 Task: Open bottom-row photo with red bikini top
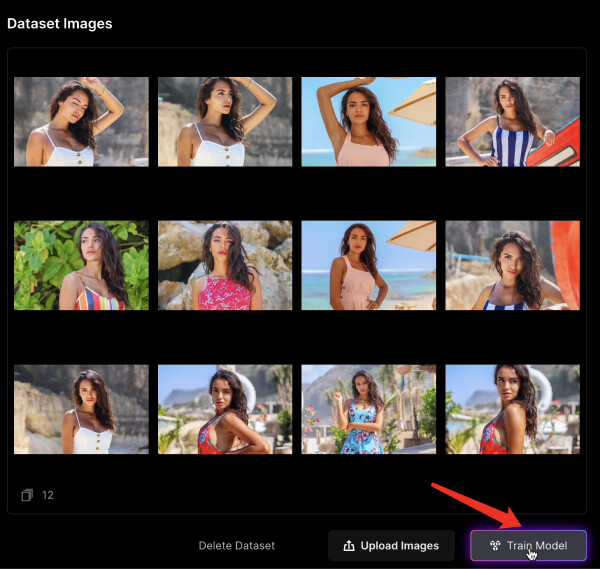(225, 409)
